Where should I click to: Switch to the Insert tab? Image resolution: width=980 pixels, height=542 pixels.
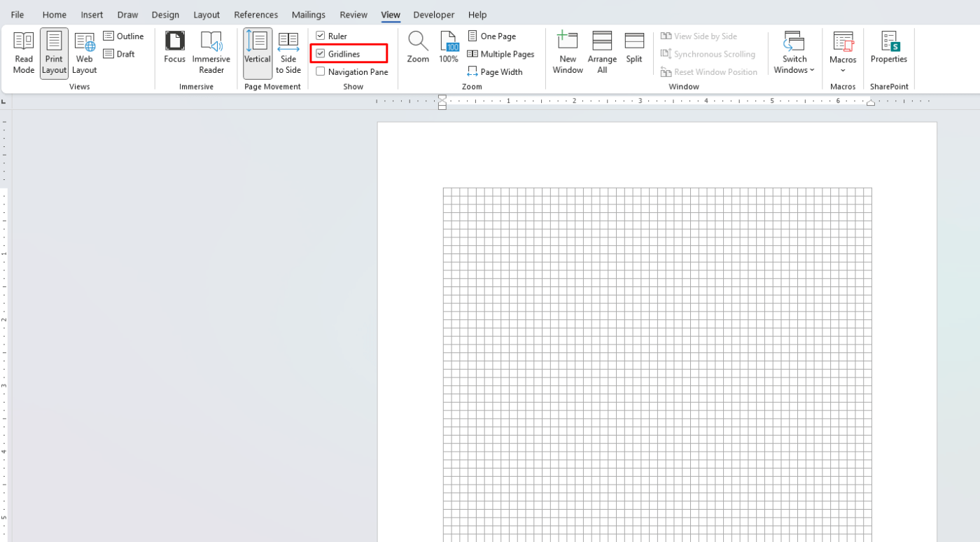coord(92,15)
